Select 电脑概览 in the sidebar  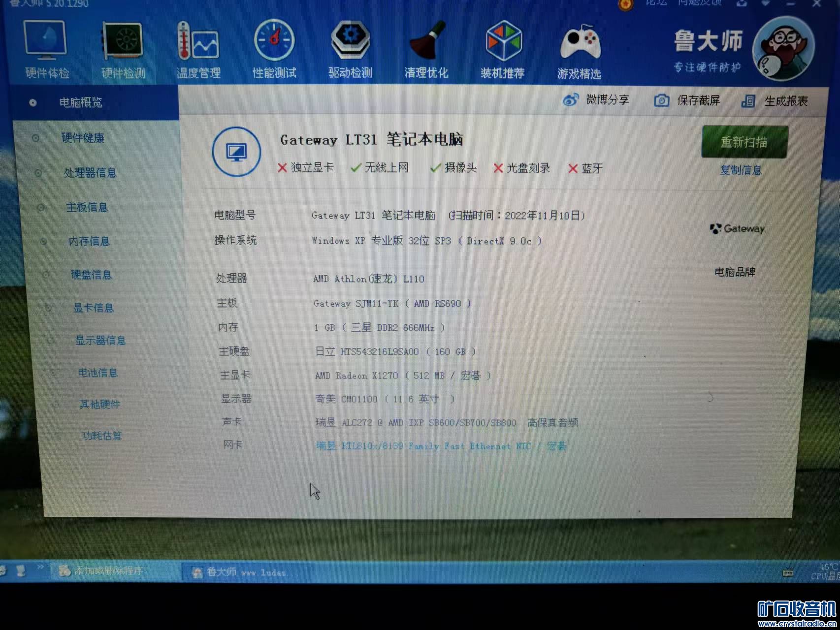81,102
